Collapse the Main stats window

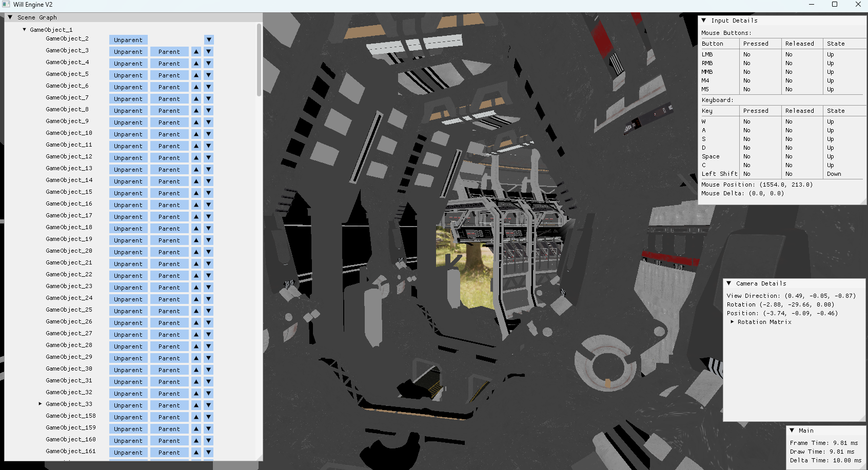coord(792,431)
